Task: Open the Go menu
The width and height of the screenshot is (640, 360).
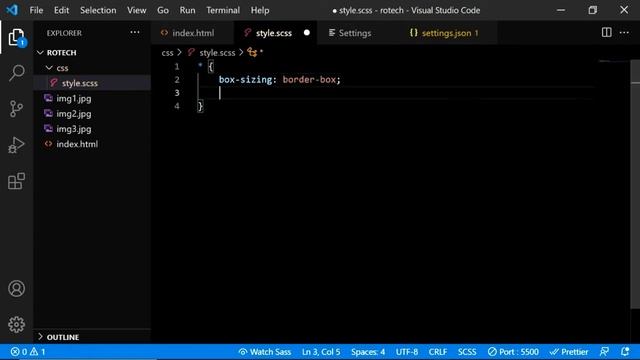Action: pyautogui.click(x=163, y=10)
